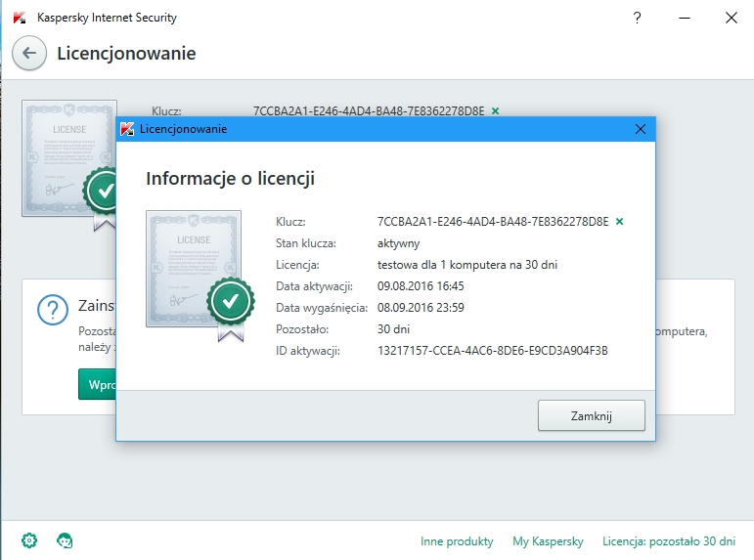Click the blue question mark circle icon
This screenshot has width=754, height=560.
coord(52,311)
